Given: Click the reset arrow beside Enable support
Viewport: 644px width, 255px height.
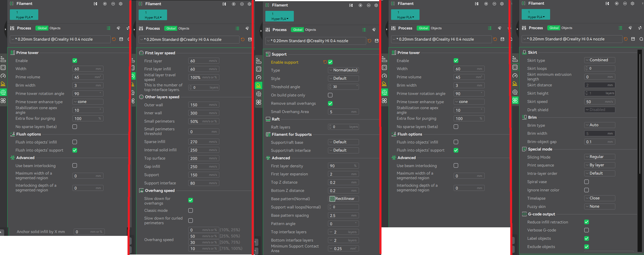Looking at the screenshot, I should click(325, 62).
